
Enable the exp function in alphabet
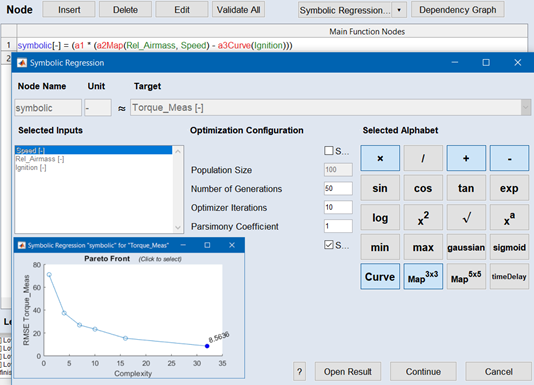[x=509, y=188]
